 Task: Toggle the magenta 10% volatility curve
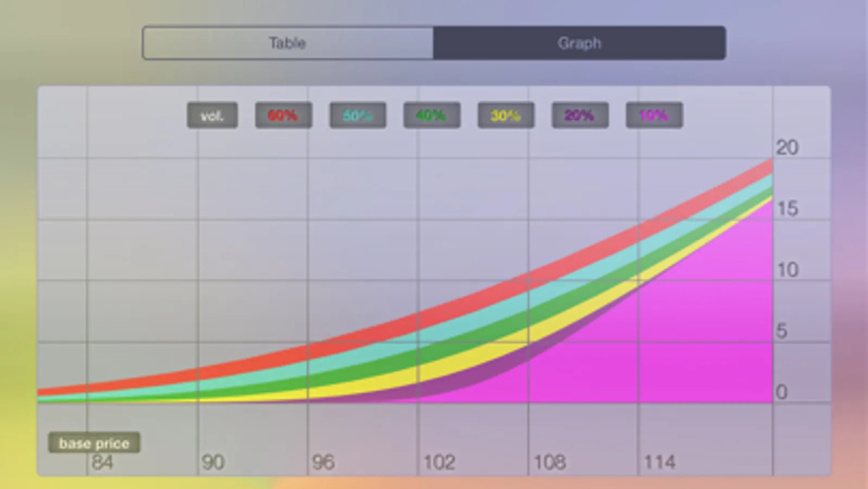(x=654, y=115)
